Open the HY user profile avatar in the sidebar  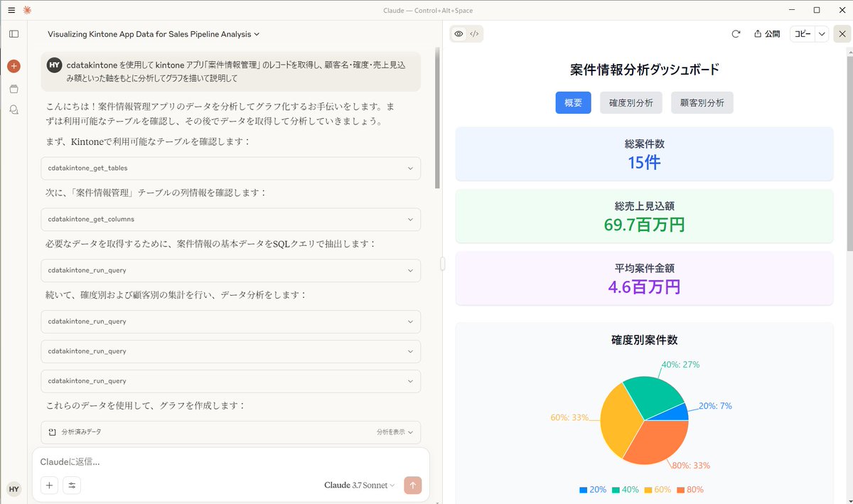[14, 488]
